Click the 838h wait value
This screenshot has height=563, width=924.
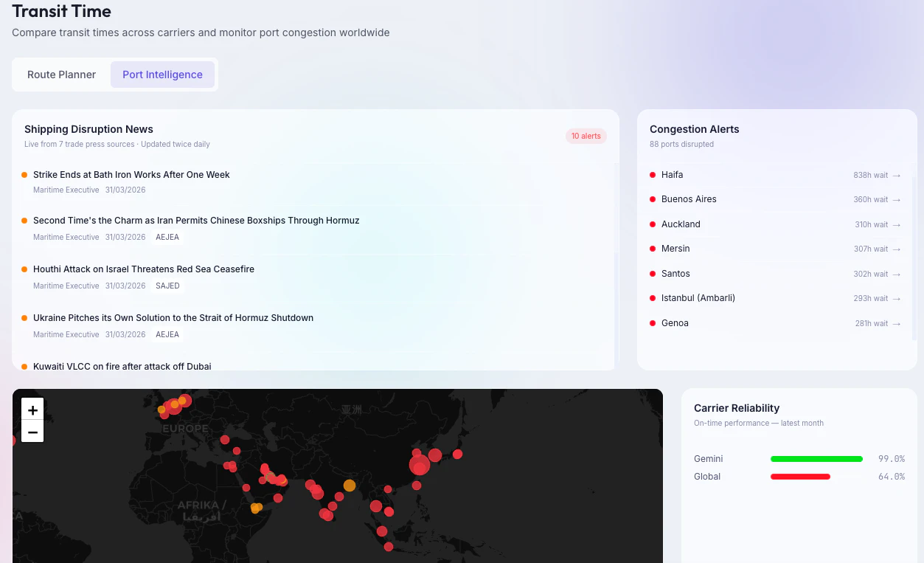point(870,176)
